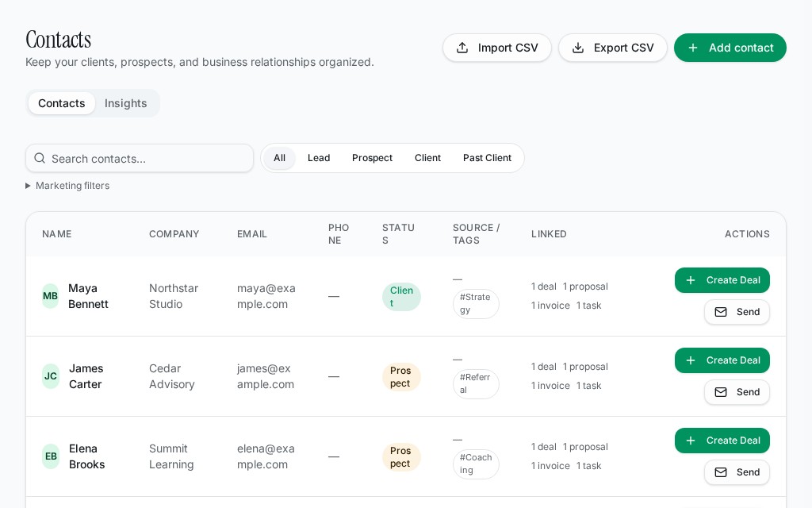Click plus icon on James Carter's Create Deal

click(691, 360)
